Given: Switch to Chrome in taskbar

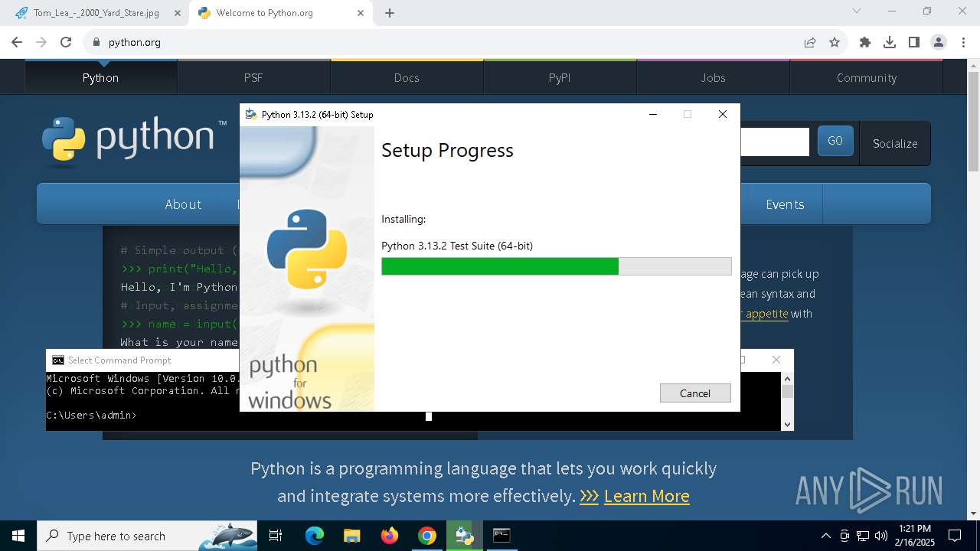Looking at the screenshot, I should pyautogui.click(x=427, y=536).
